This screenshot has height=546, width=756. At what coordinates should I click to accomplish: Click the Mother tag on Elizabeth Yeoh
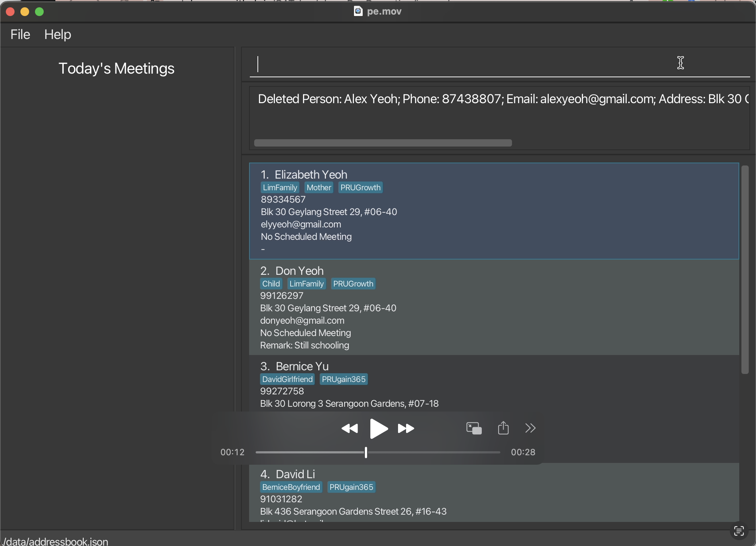[319, 188]
